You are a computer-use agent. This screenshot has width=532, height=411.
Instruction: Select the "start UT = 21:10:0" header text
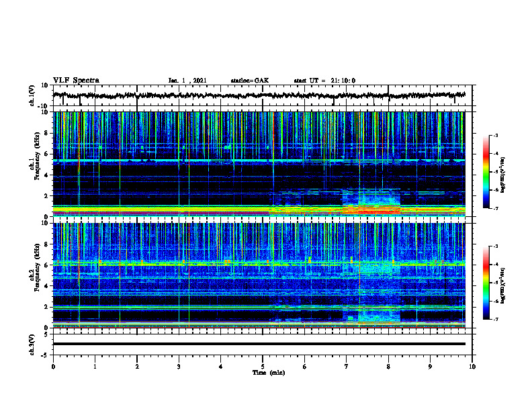(324, 81)
